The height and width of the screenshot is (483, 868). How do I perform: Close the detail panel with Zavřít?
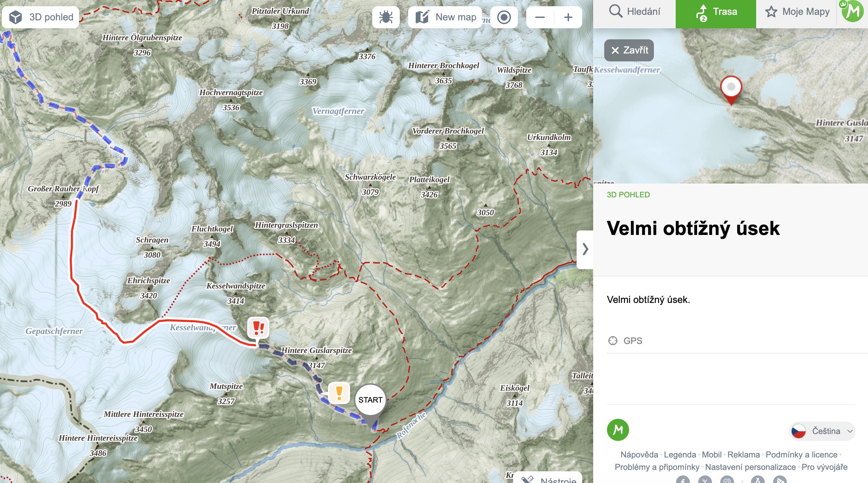point(629,50)
